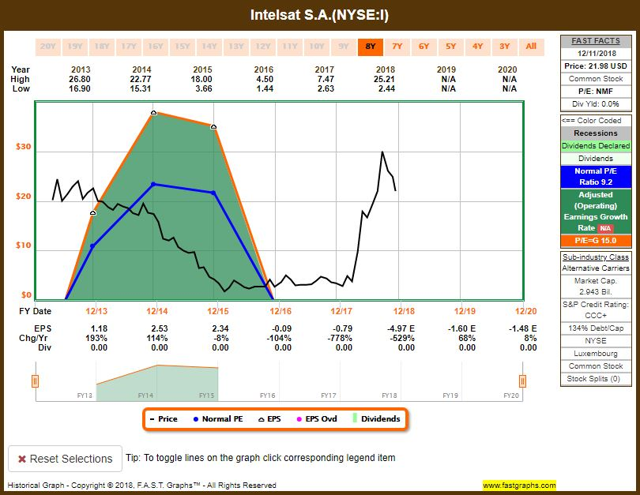
Task: Click the 12/13 Normal PE blue dot
Action: pos(93,246)
